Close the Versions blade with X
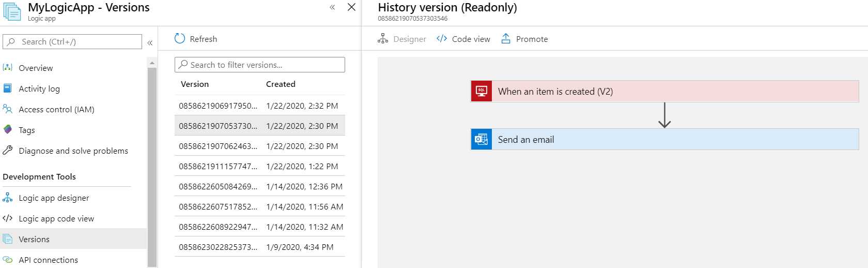The height and width of the screenshot is (268, 868). (351, 7)
